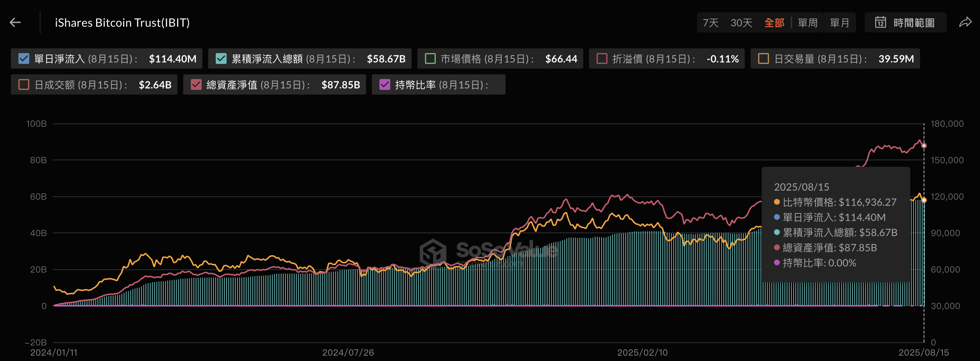Enable the 日成交額 series
Screen dimensions: 980x361
click(x=24, y=84)
